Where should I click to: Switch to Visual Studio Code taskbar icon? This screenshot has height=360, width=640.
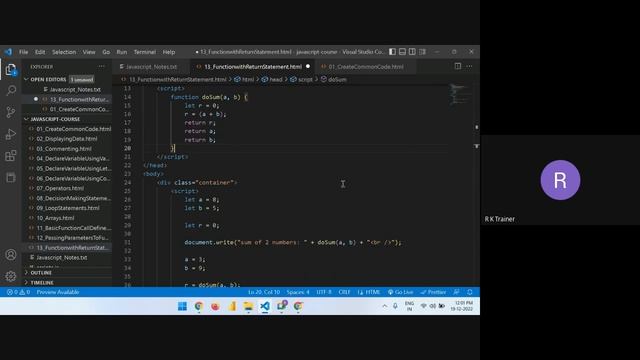[265, 306]
